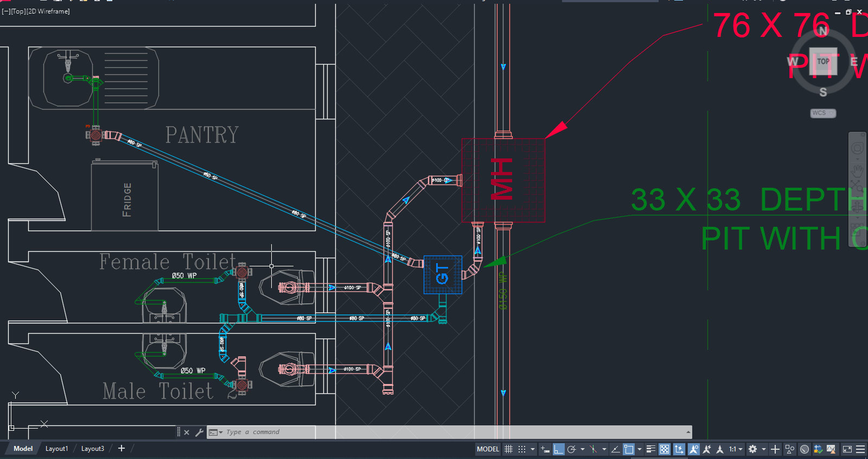Toggle ortho mode restriction
Viewport: 868px width, 459px height.
point(558,449)
